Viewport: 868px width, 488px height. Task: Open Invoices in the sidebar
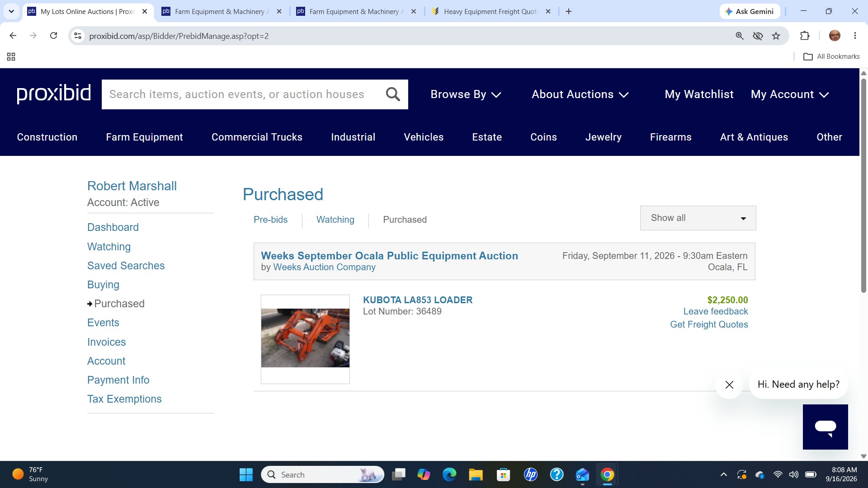pos(106,342)
